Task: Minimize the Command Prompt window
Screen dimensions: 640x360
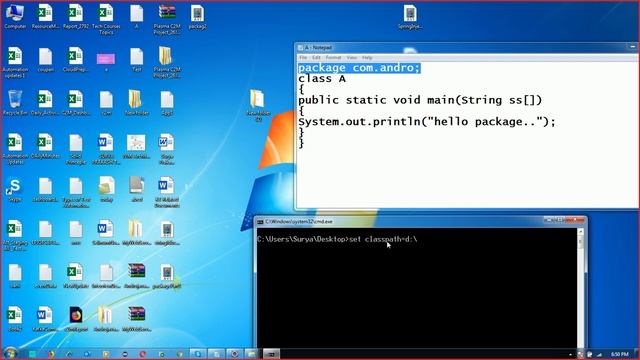Action: pos(549,220)
